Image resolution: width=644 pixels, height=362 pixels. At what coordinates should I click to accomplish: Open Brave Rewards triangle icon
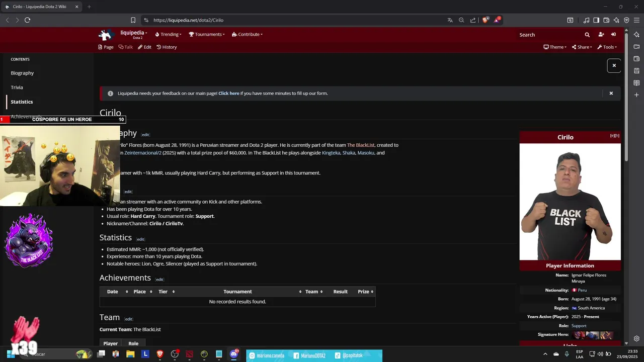pyautogui.click(x=497, y=20)
